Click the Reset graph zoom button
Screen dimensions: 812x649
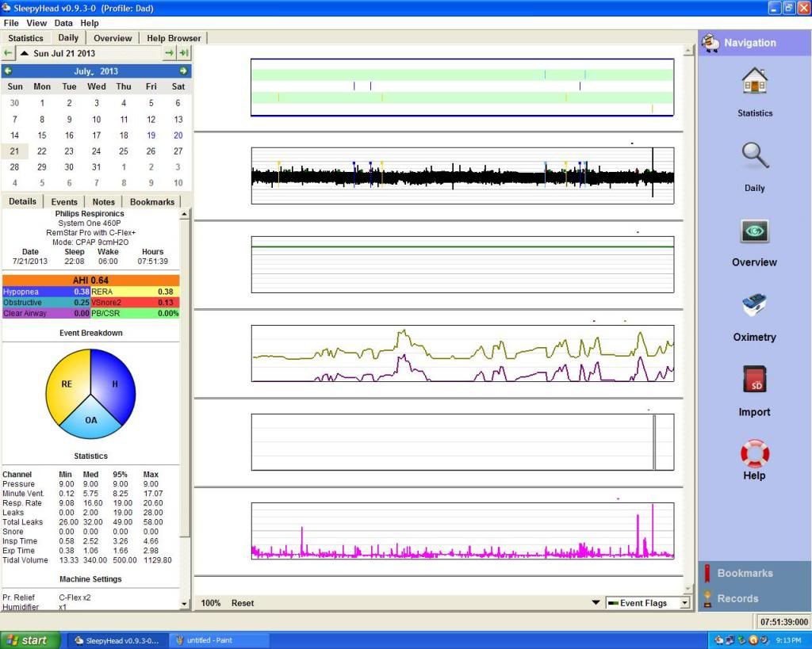[243, 603]
